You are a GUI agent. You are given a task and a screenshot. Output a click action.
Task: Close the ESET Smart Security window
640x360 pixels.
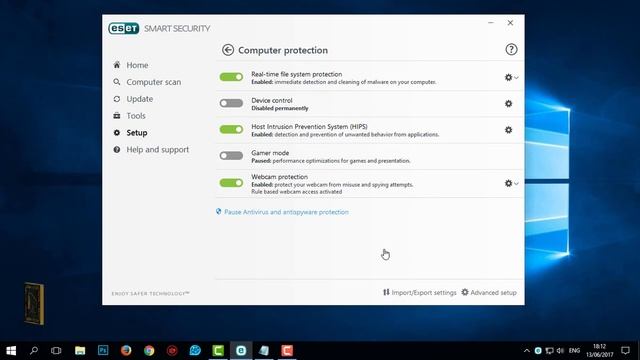pyautogui.click(x=510, y=23)
